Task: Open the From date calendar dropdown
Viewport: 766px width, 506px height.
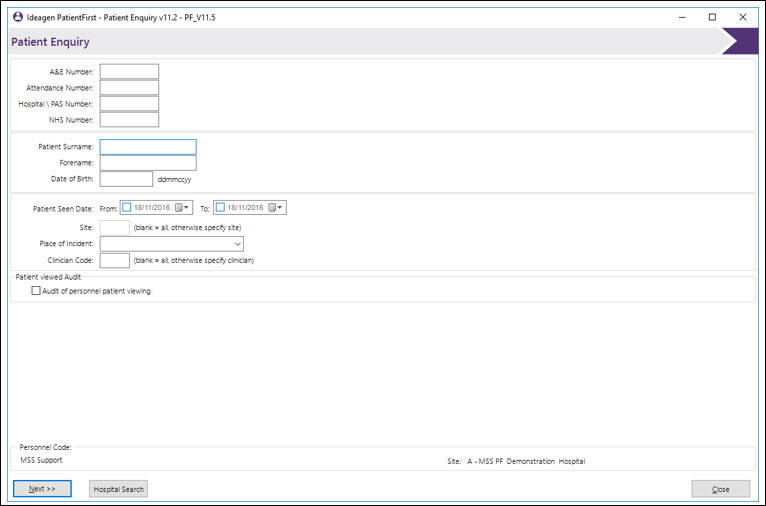Action: (x=182, y=208)
